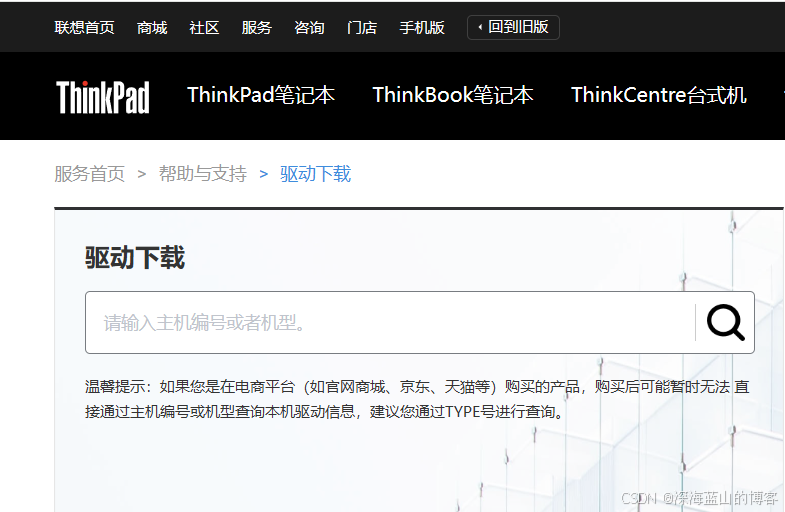
Task: Open ThinkBook笔记本 navigation item
Action: click(x=453, y=95)
